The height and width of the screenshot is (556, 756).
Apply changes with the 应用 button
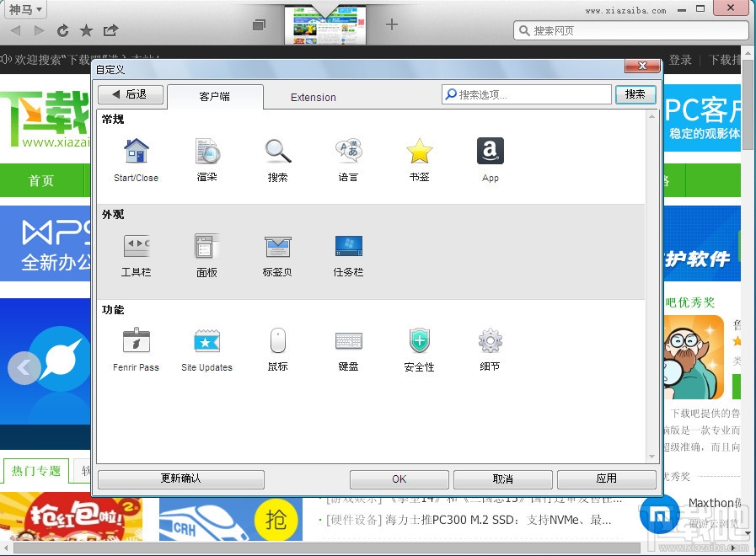point(606,478)
